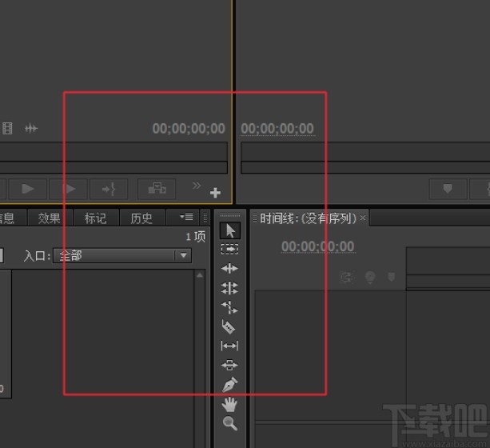Switch to the 标记 tab
Screen dimensions: 490x448
[x=95, y=218]
